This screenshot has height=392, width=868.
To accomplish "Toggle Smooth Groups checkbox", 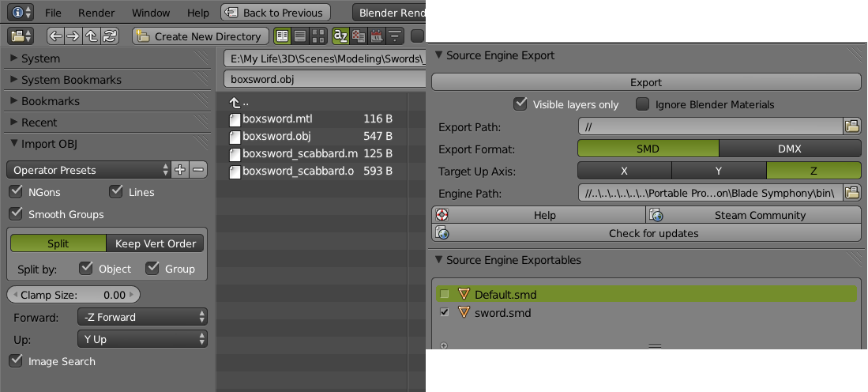I will click(x=16, y=213).
